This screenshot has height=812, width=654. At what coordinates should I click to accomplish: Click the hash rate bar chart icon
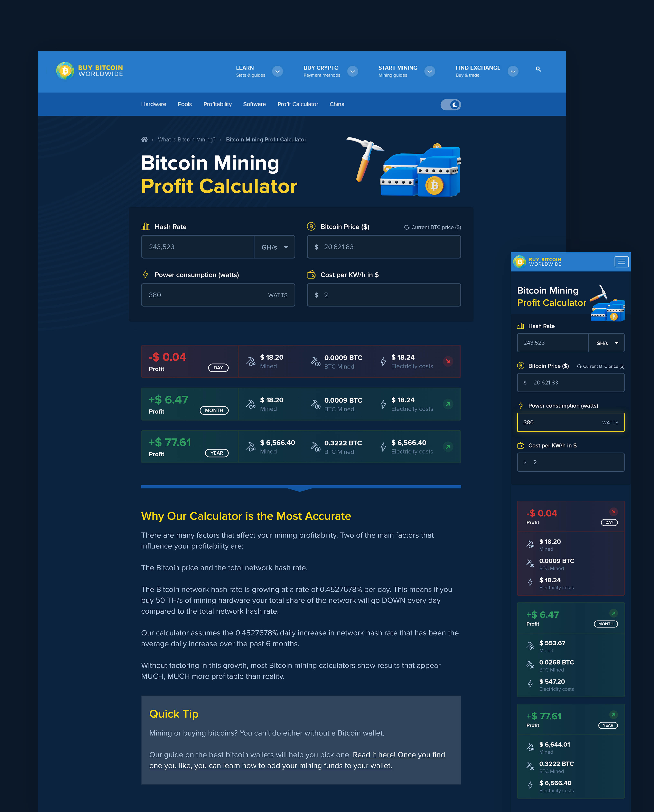coord(146,226)
